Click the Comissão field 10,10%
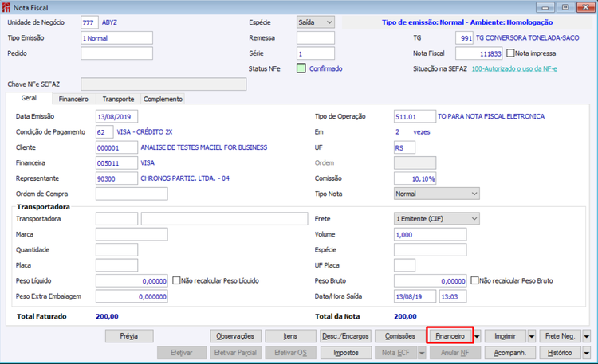Image resolution: width=598 pixels, height=364 pixels. pos(415,178)
